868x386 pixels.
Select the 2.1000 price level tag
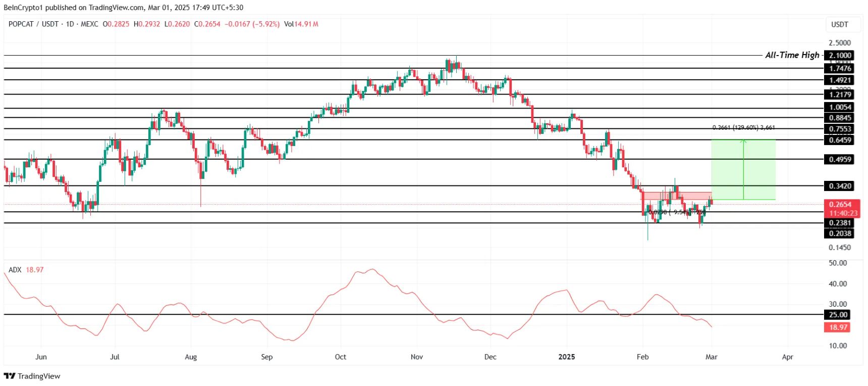[x=840, y=56]
